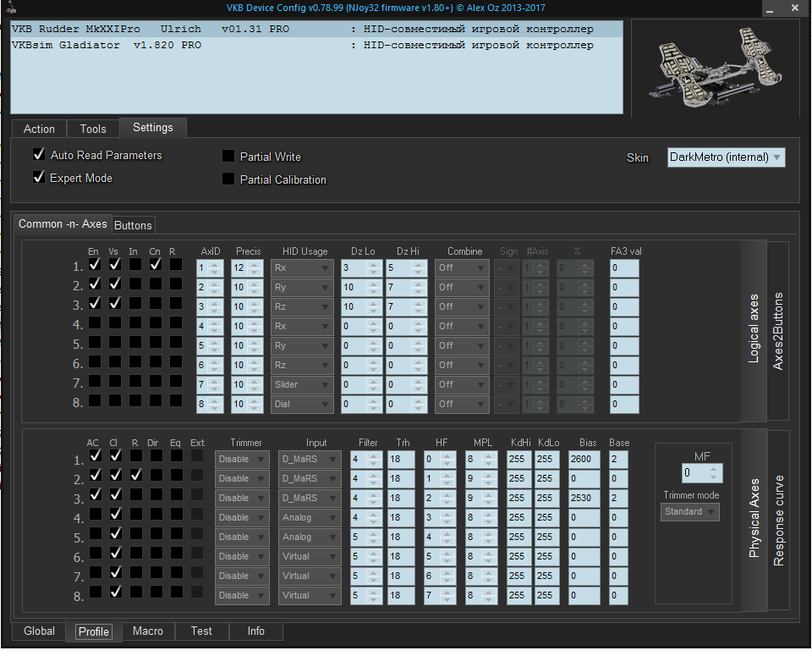
Task: Click the rudder pedals device image
Action: pos(715,68)
